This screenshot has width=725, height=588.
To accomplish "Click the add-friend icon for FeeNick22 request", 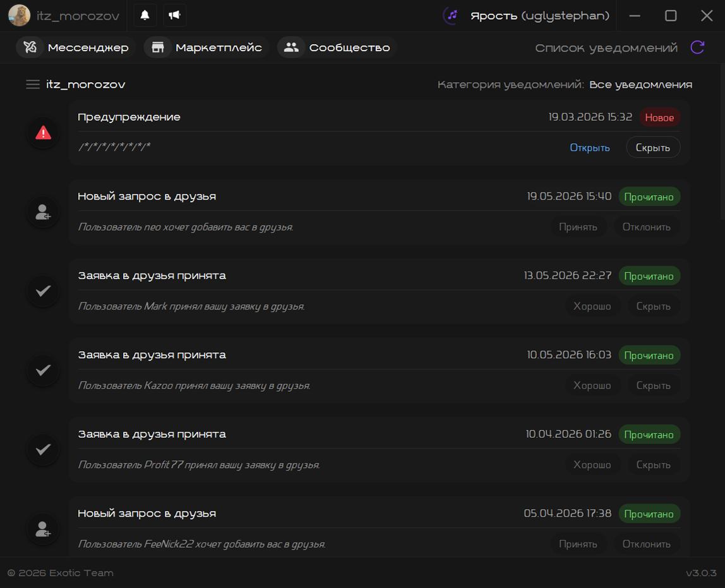I will tap(43, 529).
